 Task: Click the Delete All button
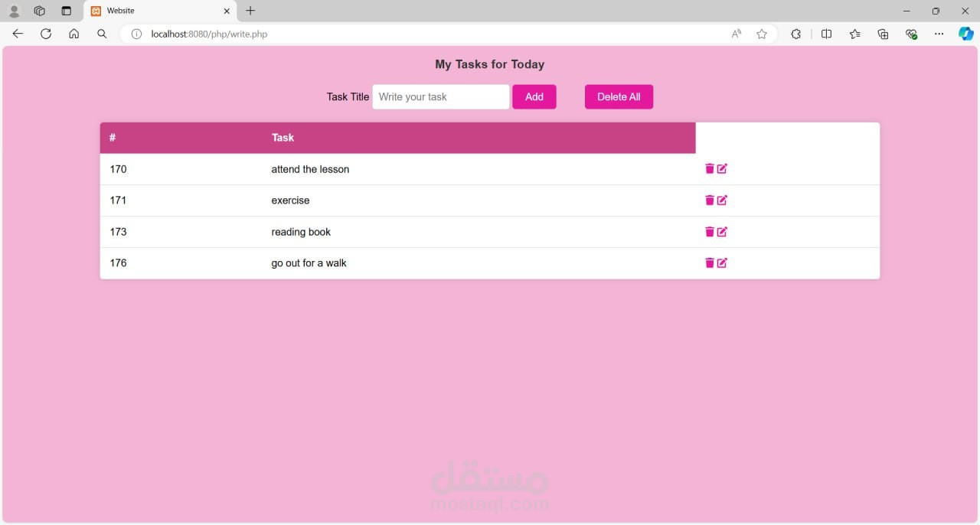619,96
